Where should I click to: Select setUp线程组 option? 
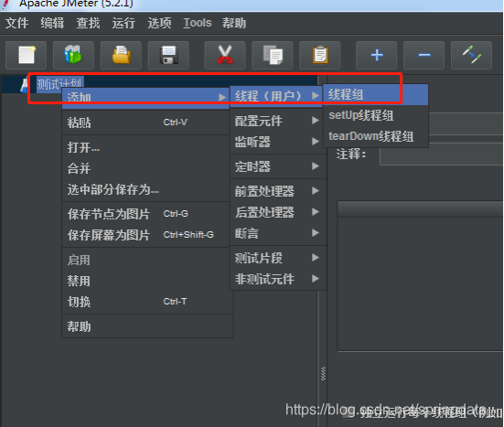tap(375, 115)
